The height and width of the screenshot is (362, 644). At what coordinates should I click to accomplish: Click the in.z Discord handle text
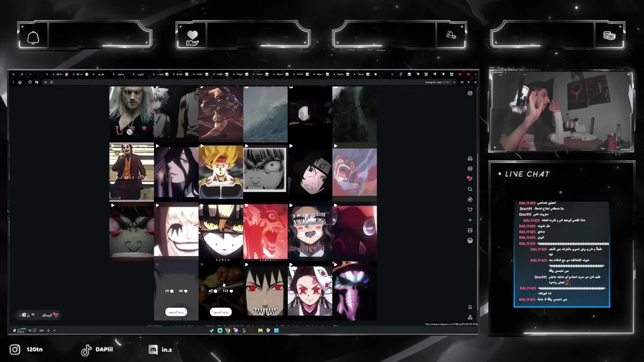point(167,349)
